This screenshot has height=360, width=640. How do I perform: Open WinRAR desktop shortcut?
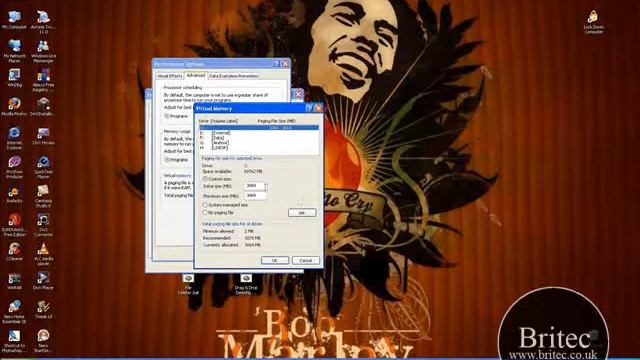point(14,280)
